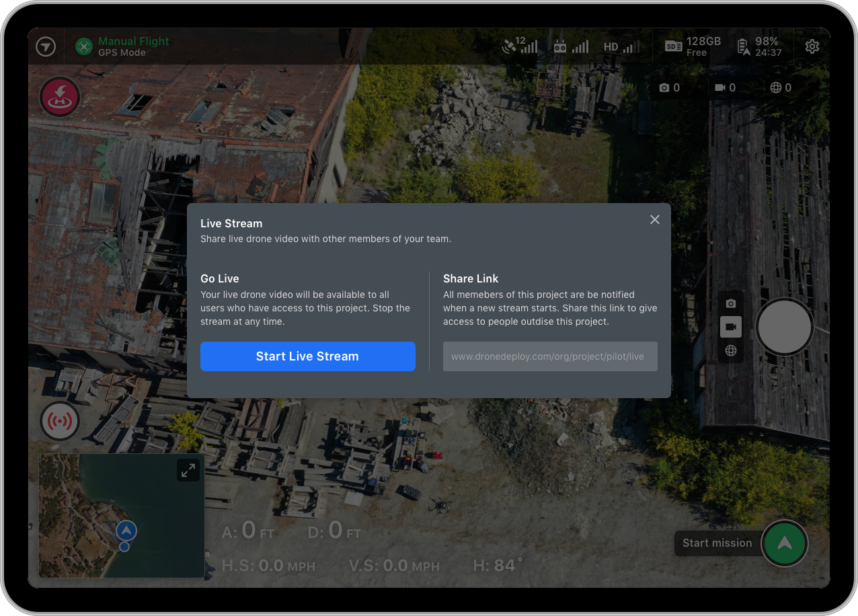Tap the red live broadcast icon
This screenshot has width=858, height=616.
click(x=60, y=421)
